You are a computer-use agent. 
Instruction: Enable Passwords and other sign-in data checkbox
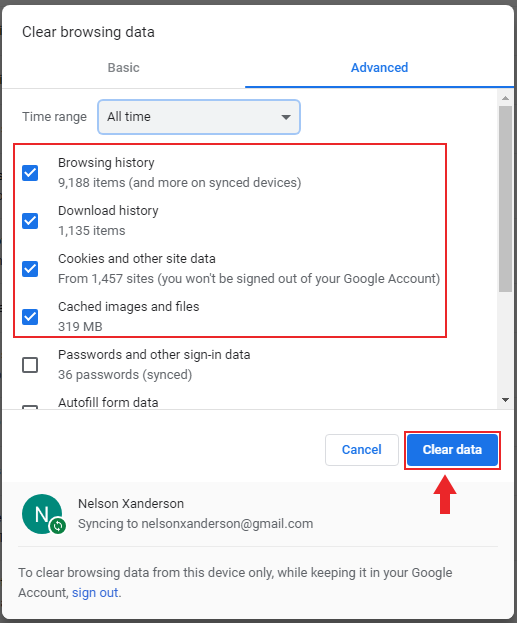click(x=30, y=365)
